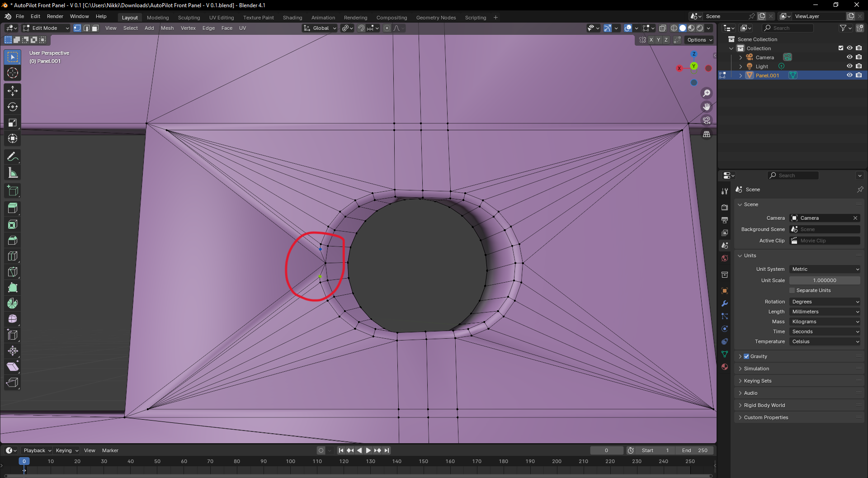The image size is (868, 478).
Task: Select the Measure tool
Action: coord(13,173)
